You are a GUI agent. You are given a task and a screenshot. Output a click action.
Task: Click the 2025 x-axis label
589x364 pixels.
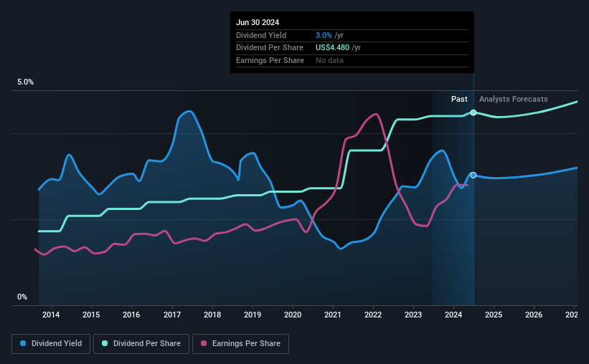(494, 315)
